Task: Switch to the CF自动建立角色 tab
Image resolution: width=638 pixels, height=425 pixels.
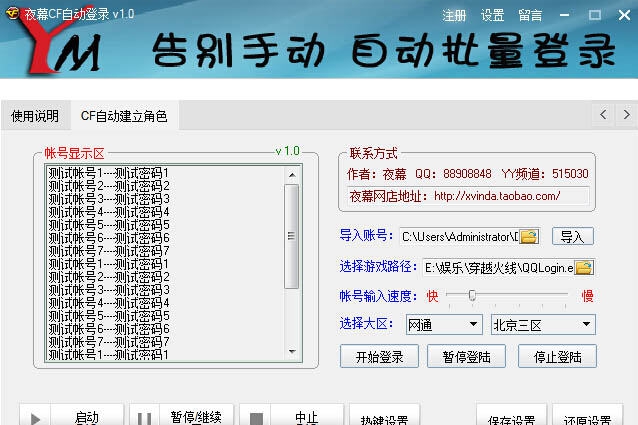Action: [x=124, y=116]
